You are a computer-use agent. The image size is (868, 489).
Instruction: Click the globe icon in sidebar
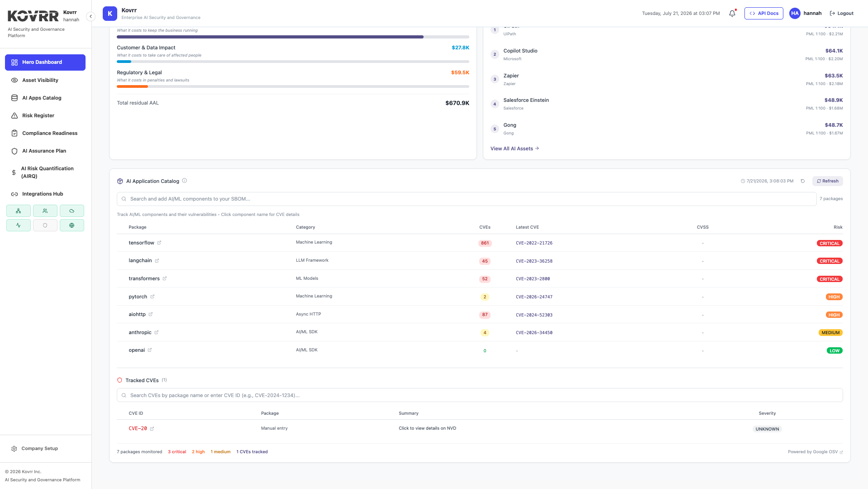tap(72, 225)
